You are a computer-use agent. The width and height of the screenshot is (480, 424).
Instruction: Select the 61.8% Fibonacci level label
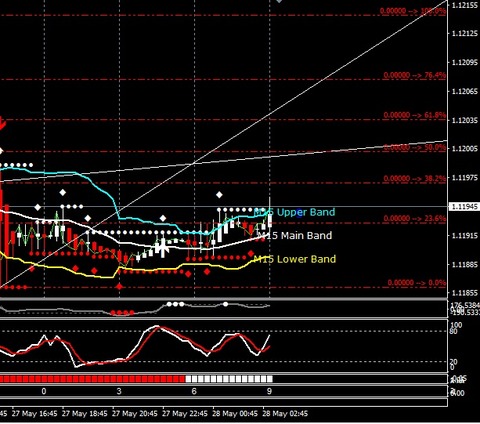pyautogui.click(x=414, y=115)
